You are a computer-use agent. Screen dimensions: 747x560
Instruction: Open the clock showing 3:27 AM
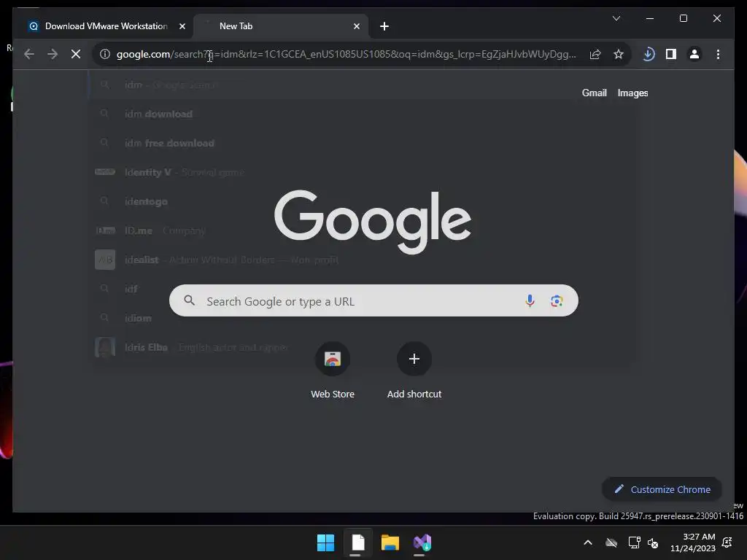click(693, 542)
